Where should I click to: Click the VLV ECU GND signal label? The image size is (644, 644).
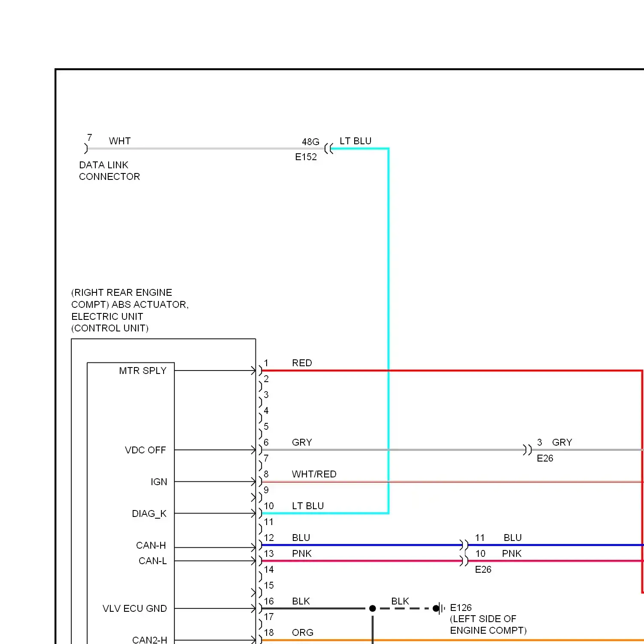[134, 608]
